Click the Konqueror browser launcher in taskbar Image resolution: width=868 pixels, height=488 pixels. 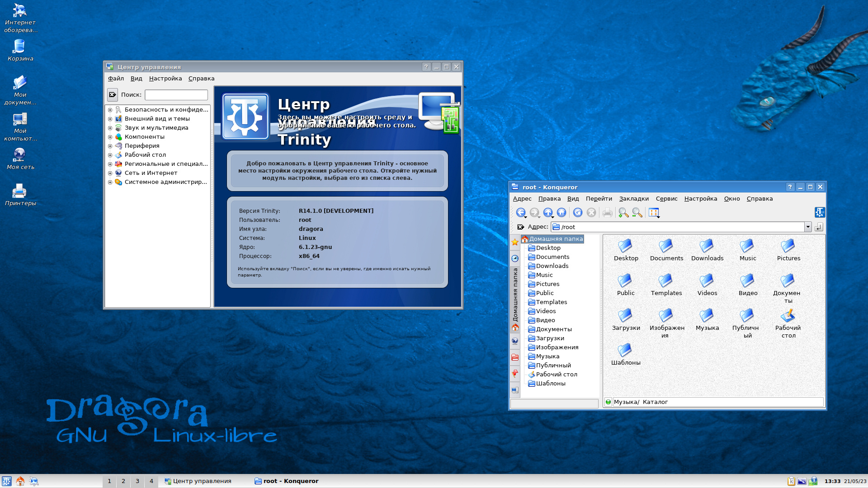pyautogui.click(x=34, y=481)
